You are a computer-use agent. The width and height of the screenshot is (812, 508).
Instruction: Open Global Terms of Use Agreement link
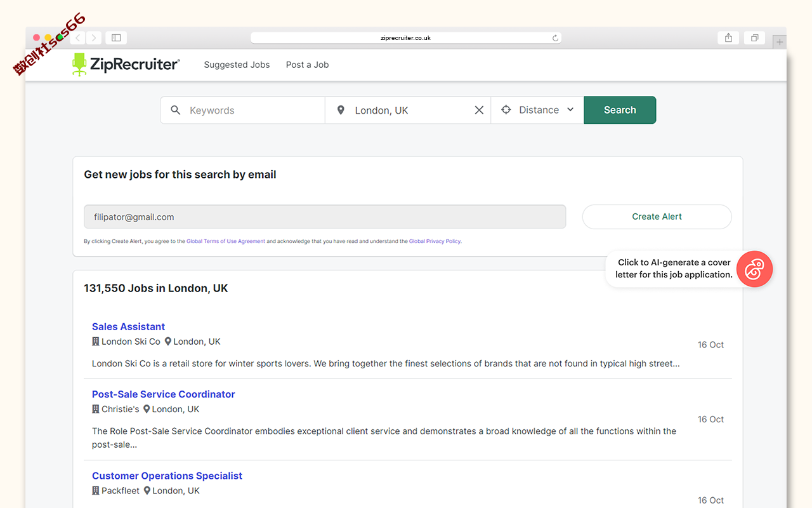(x=226, y=241)
